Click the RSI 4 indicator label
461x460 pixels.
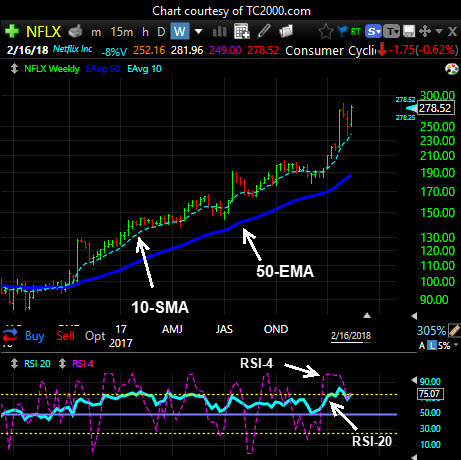(83, 364)
